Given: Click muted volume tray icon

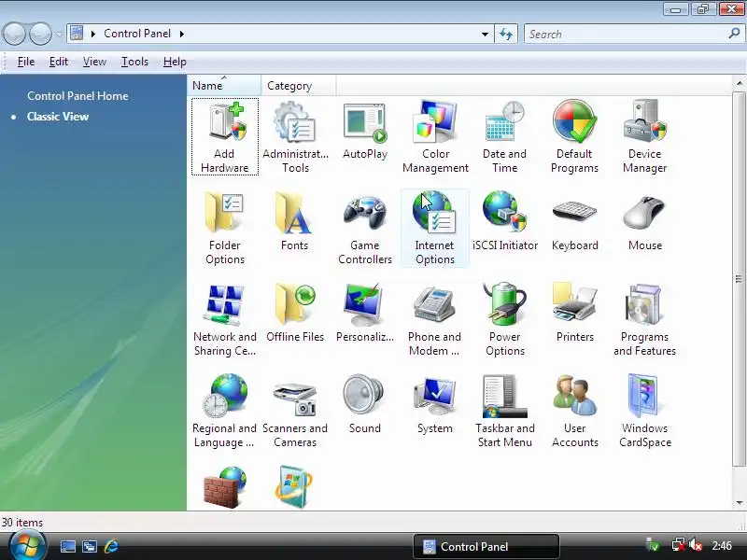Looking at the screenshot, I should pos(696,545).
